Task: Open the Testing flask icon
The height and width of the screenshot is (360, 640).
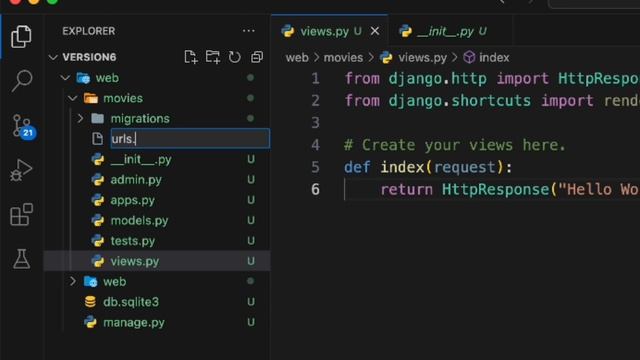Action: pyautogui.click(x=21, y=259)
